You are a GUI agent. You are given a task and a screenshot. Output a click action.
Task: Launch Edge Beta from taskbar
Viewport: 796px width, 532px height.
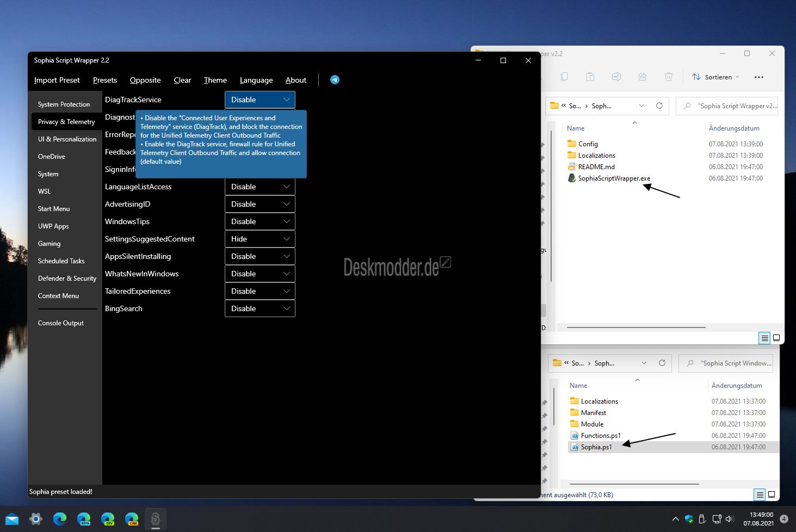[x=84, y=519]
